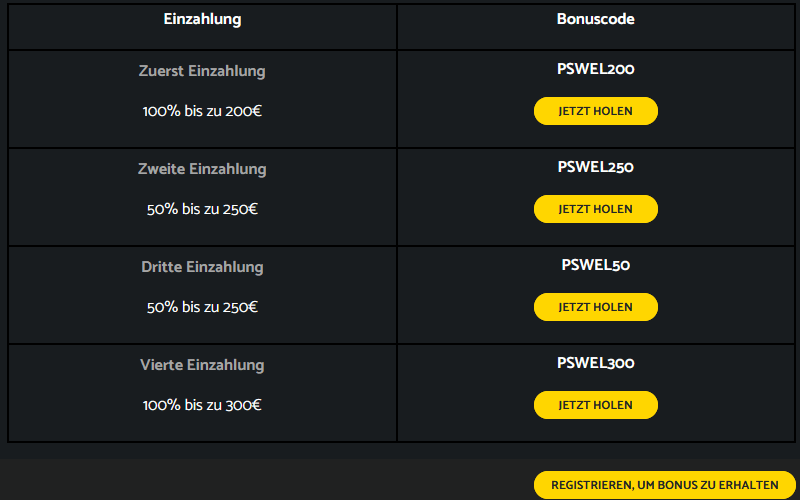Select the PSWEL250 bonus code text
Viewport: 800px width, 500px height.
click(x=595, y=167)
